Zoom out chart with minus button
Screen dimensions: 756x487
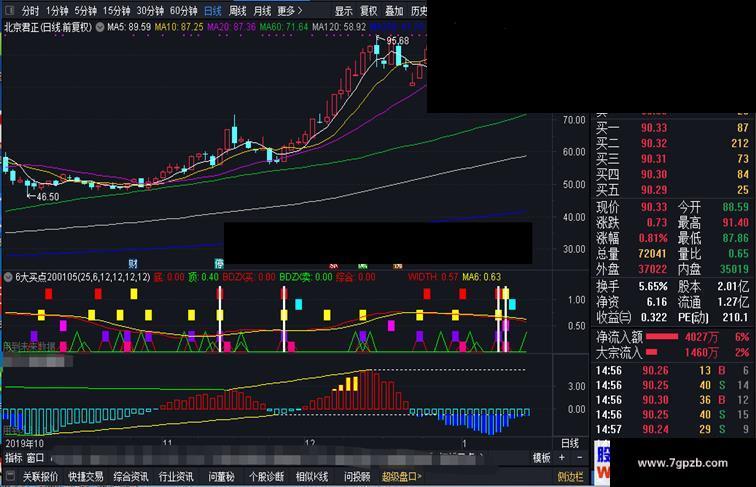coord(579,457)
